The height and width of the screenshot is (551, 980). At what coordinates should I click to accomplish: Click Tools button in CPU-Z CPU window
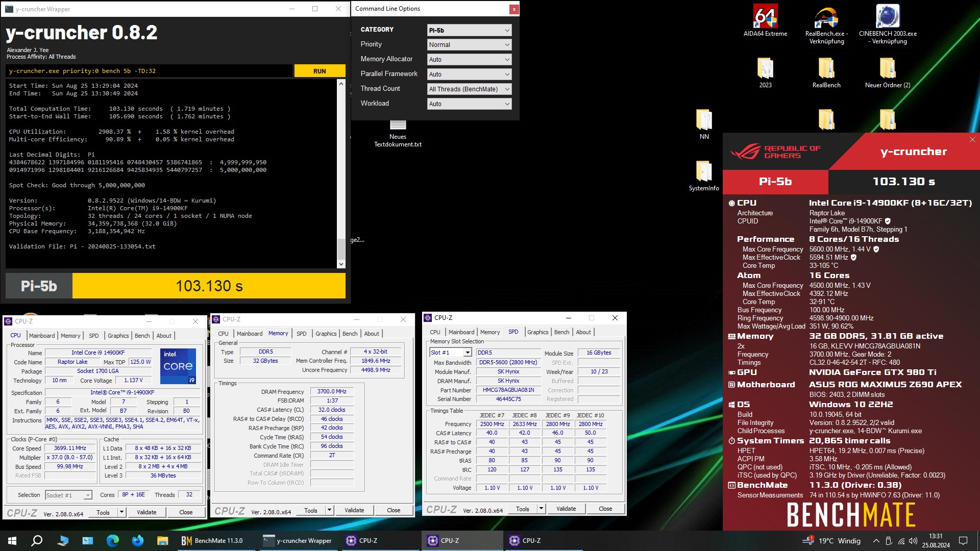click(x=103, y=512)
